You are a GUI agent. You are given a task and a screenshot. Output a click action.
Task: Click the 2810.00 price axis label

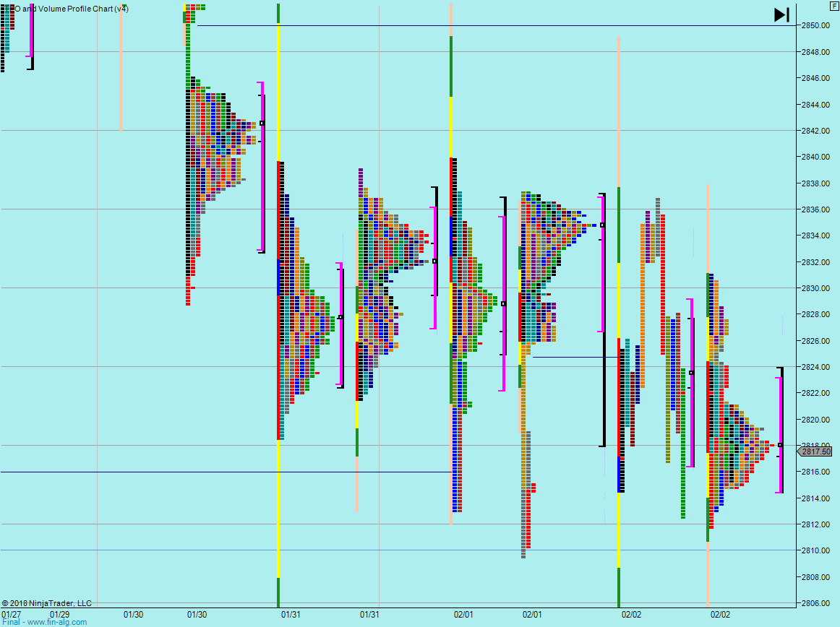point(816,550)
